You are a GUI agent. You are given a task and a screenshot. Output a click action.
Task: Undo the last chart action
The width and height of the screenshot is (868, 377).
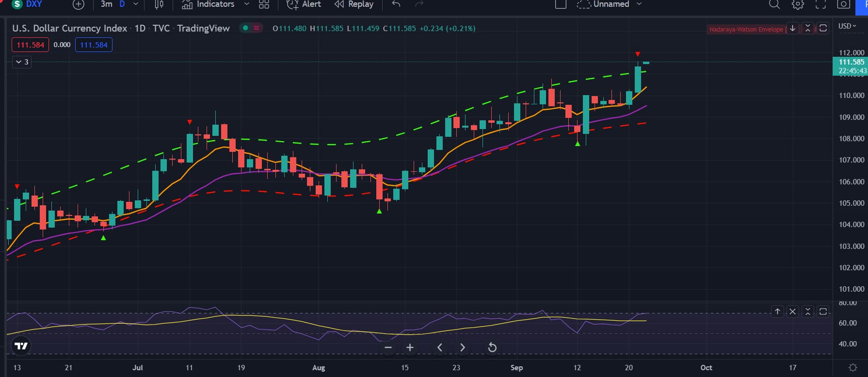pyautogui.click(x=396, y=4)
